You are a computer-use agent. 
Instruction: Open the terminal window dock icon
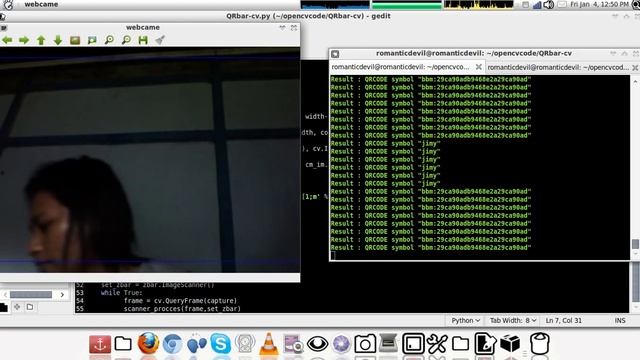pyautogui.click(x=413, y=344)
